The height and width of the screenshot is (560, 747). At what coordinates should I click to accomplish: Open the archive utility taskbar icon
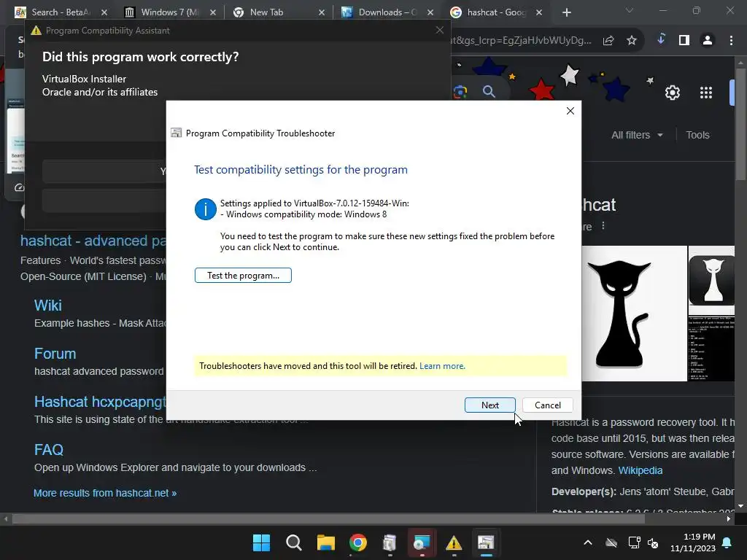click(390, 542)
